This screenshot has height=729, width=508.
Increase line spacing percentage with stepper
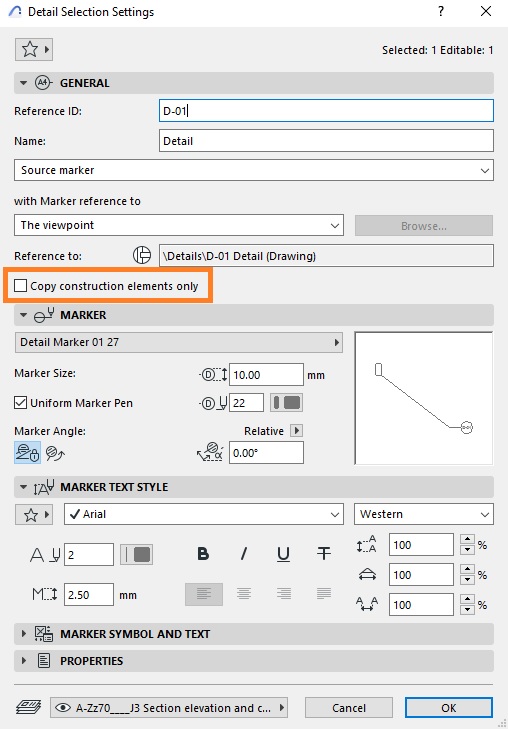point(468,539)
